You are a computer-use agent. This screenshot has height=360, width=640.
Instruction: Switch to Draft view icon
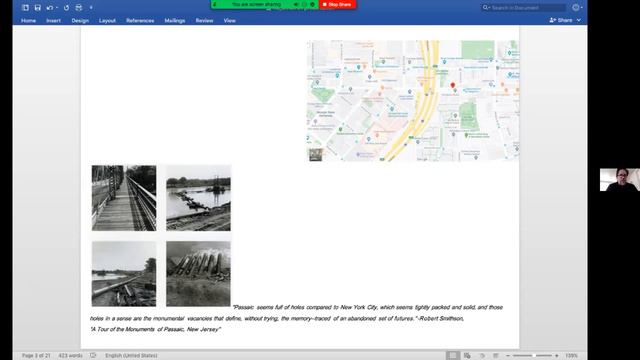coord(496,356)
